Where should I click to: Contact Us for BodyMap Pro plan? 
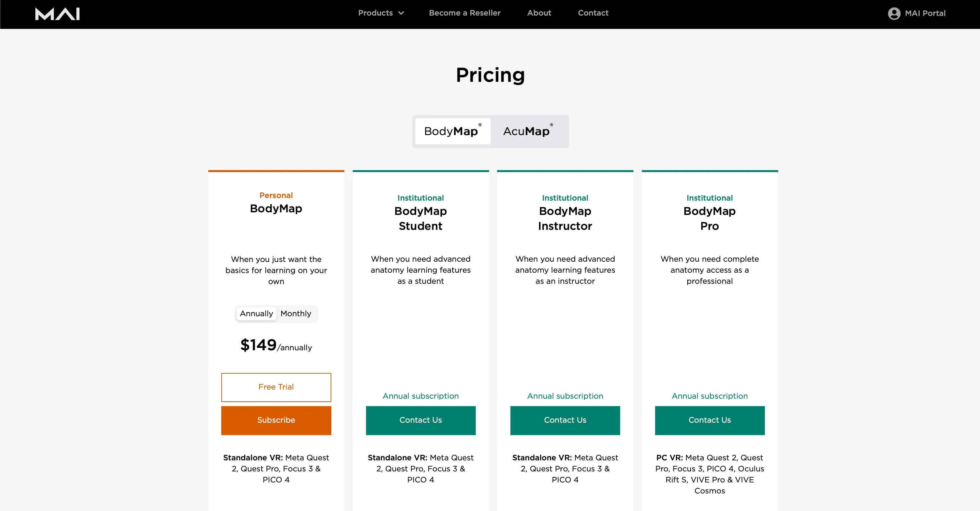(x=710, y=420)
